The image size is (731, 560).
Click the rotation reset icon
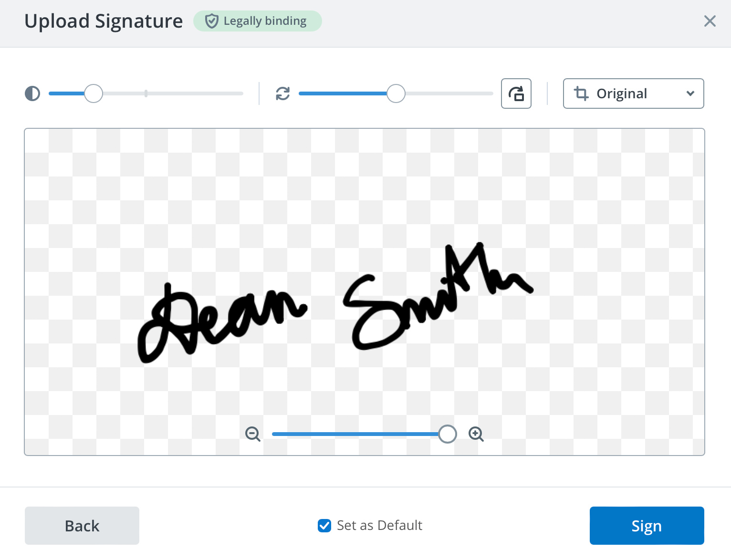(282, 93)
